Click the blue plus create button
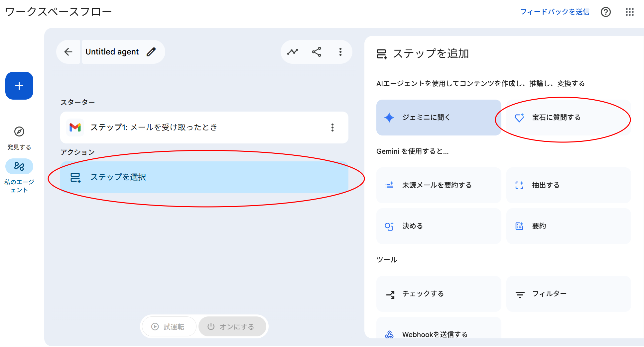Screen dimensions: 644x347 point(19,86)
